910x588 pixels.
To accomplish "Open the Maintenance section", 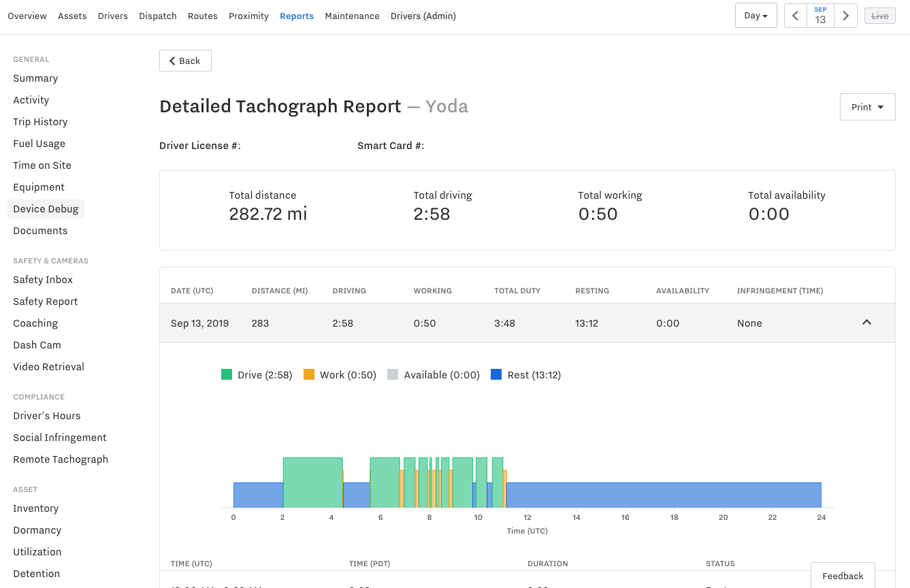I will click(x=352, y=16).
